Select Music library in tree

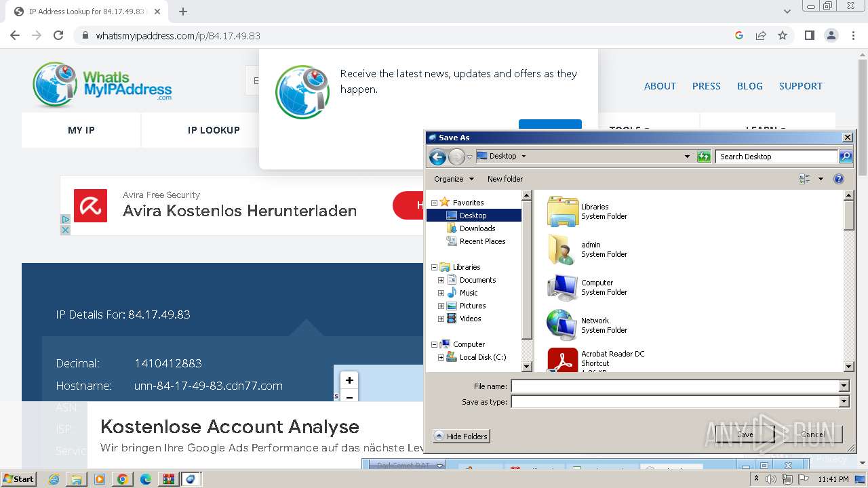coord(469,293)
